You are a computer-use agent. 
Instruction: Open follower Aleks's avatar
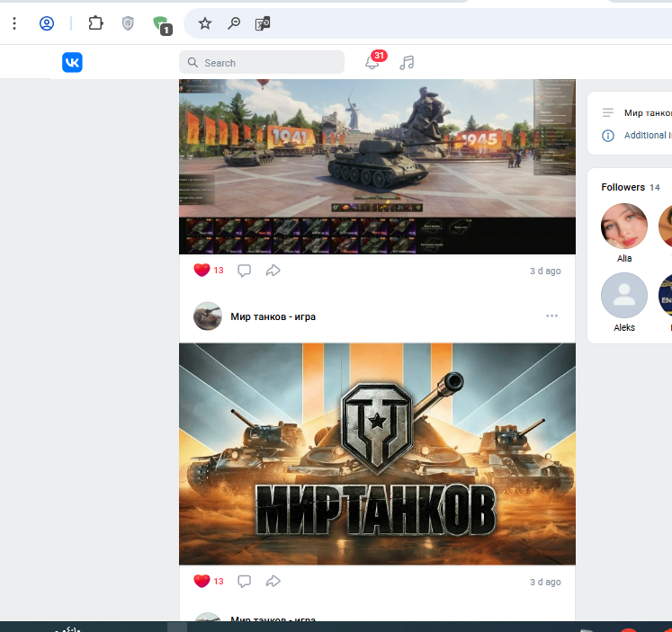pyautogui.click(x=624, y=296)
